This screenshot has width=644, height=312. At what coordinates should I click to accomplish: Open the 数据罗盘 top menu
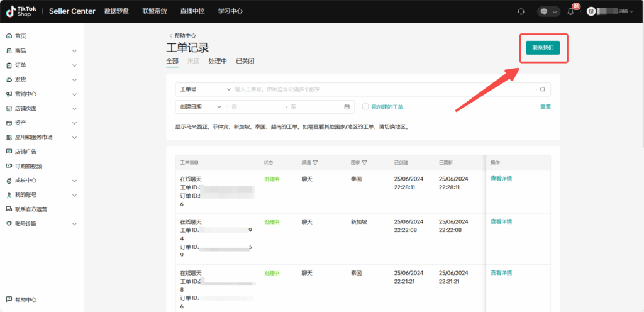coord(116,11)
